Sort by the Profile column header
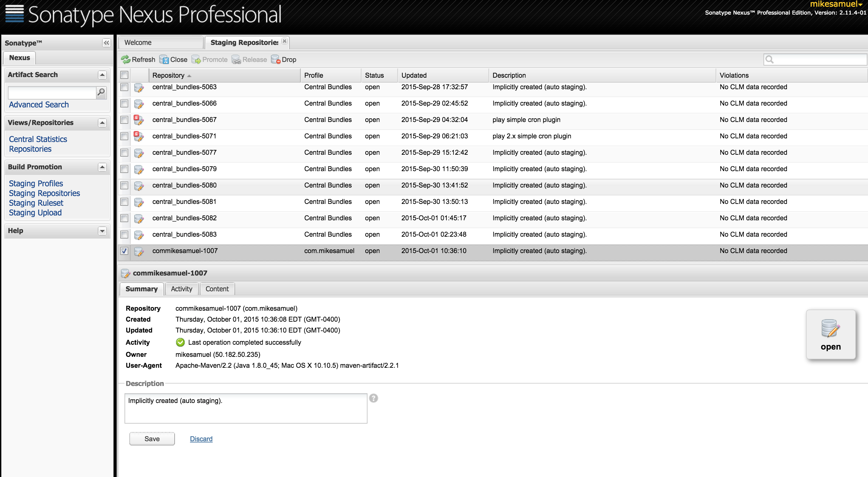This screenshot has height=477, width=868. tap(330, 76)
